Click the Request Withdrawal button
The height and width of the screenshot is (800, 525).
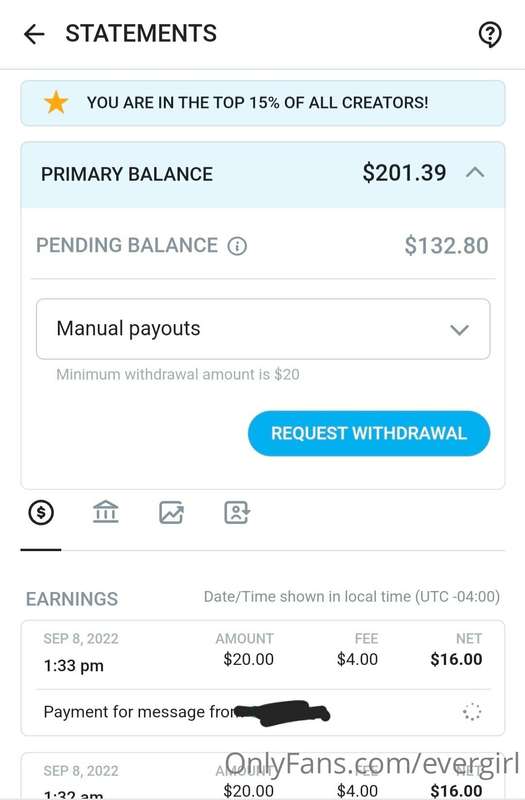click(x=369, y=433)
